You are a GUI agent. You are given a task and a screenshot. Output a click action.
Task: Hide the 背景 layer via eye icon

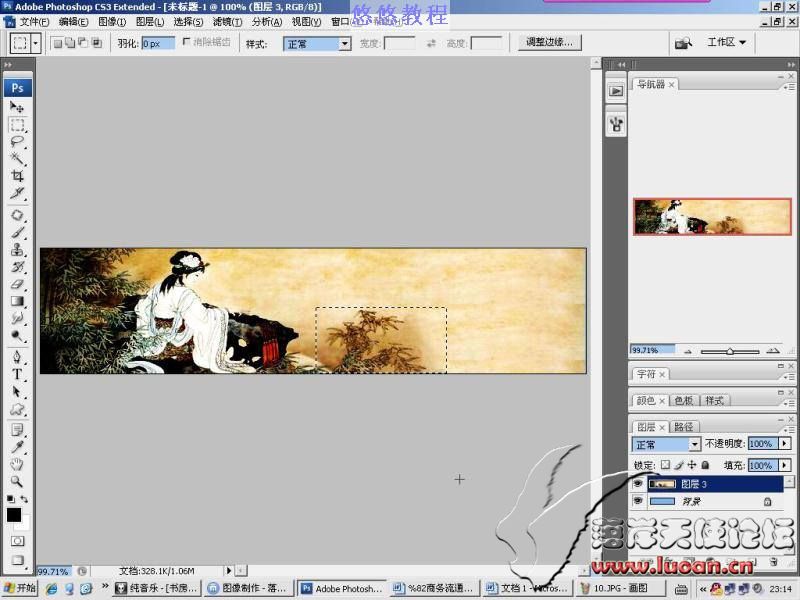click(638, 501)
